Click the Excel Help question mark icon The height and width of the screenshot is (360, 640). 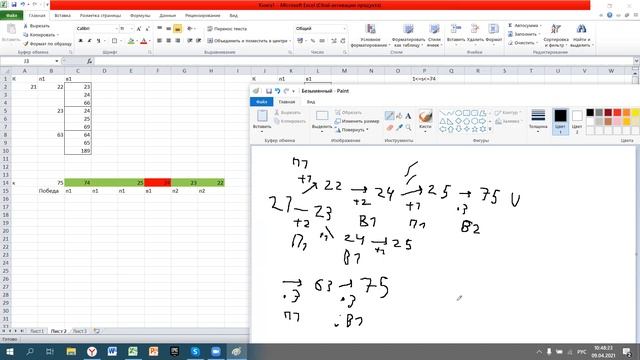click(609, 15)
